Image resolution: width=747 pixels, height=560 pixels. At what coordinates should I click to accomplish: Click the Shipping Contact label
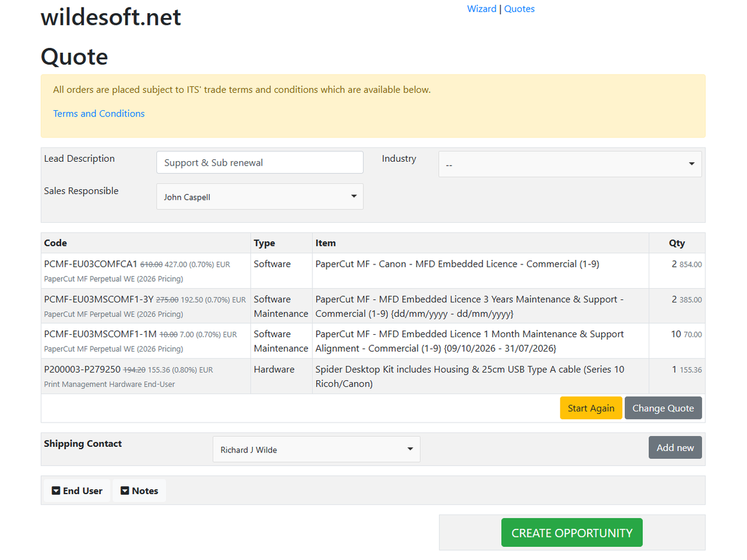pos(83,444)
